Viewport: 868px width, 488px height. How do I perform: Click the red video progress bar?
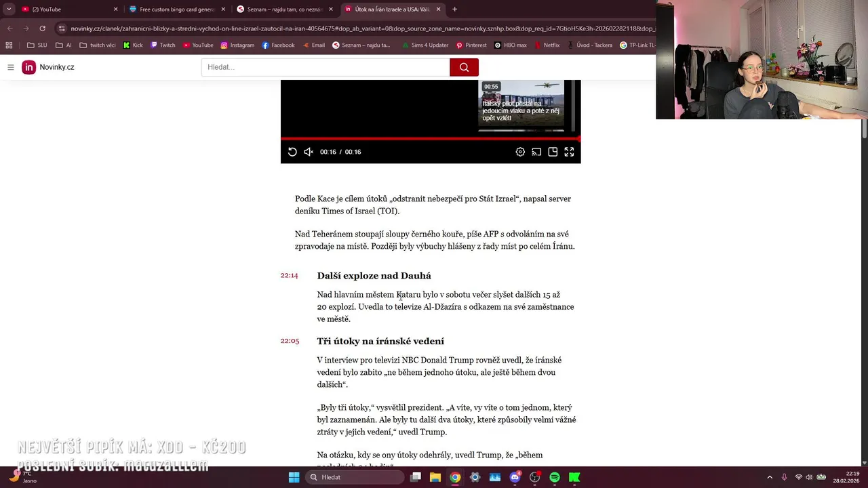(x=431, y=138)
